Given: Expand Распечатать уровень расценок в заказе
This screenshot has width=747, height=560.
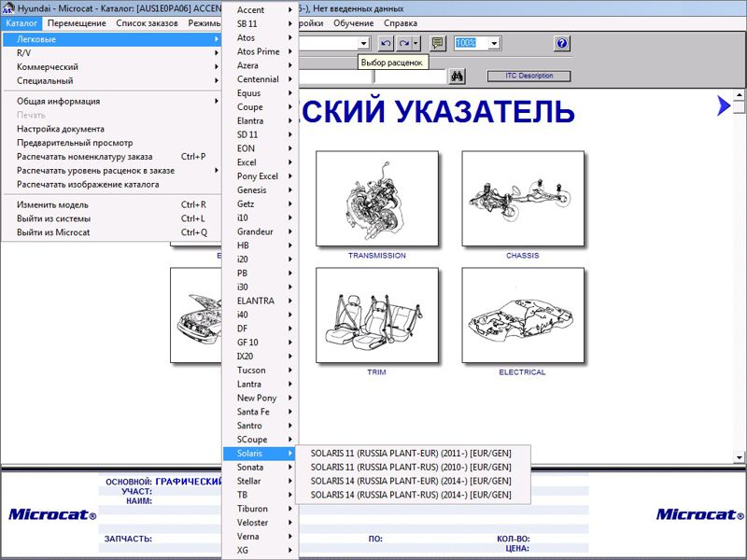Looking at the screenshot, I should click(112, 170).
